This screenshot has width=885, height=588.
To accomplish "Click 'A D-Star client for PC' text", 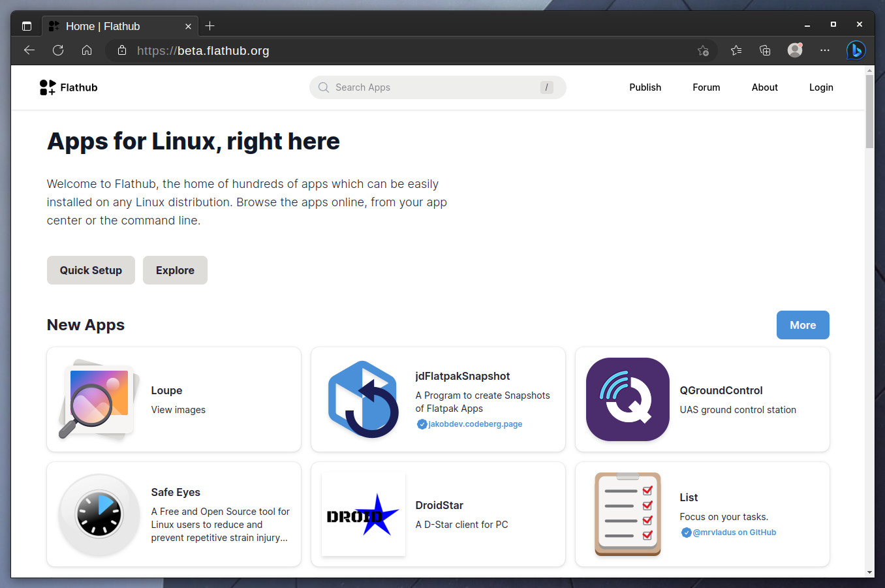I will (x=461, y=525).
